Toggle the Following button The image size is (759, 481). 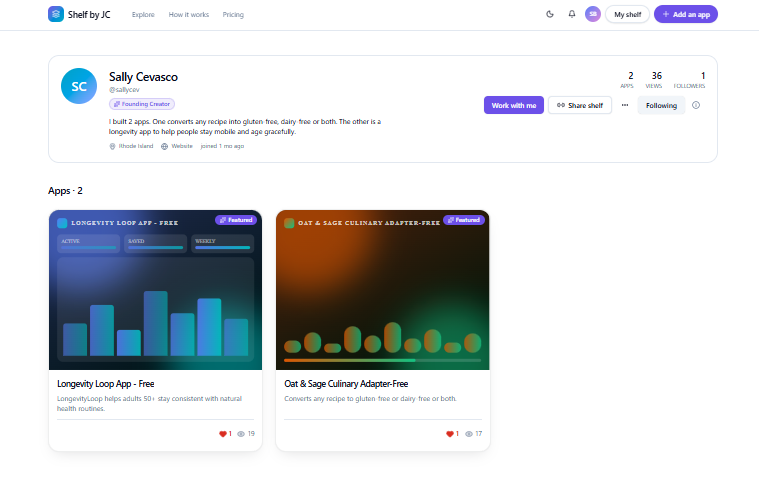tap(661, 105)
